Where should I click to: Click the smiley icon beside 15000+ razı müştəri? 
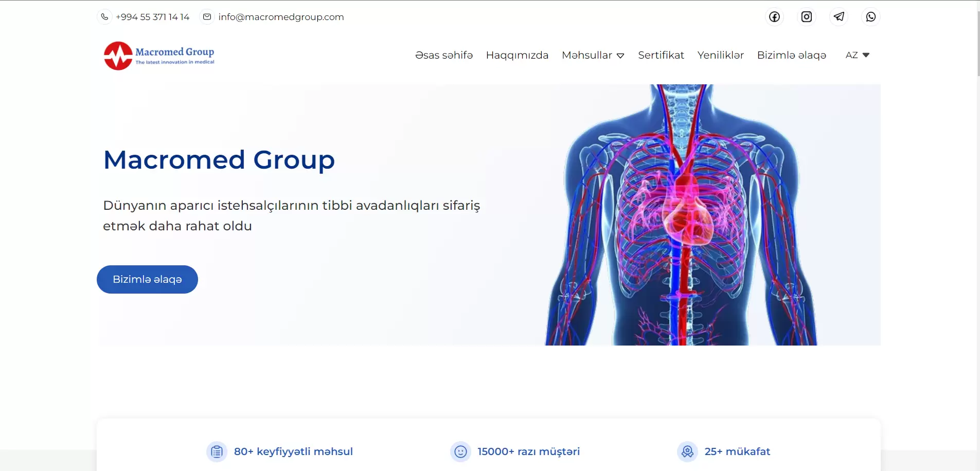[x=460, y=452]
